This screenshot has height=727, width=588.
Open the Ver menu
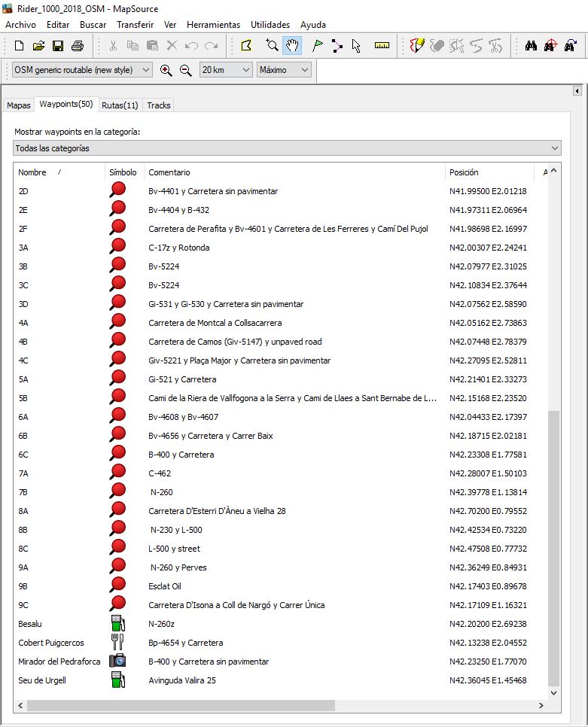pos(170,25)
